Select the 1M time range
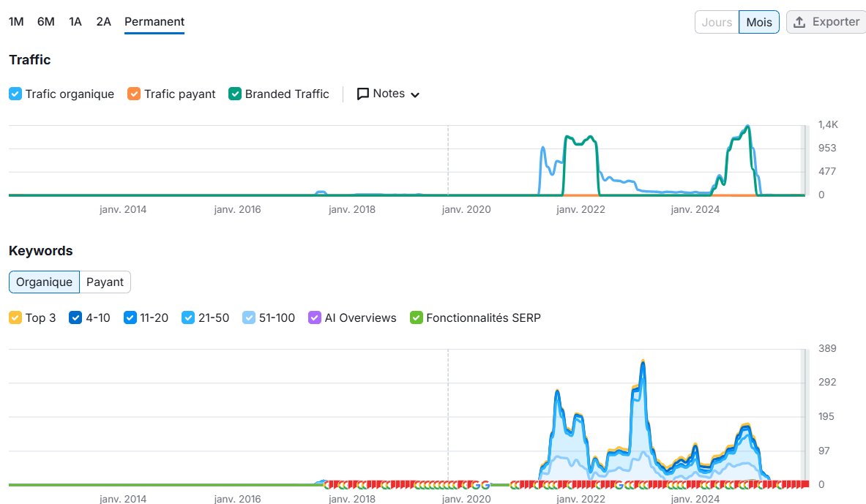This screenshot has width=866, height=504. click(x=16, y=21)
